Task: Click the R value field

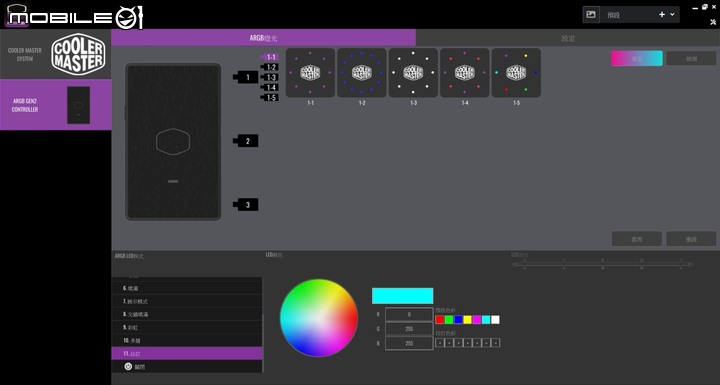Action: click(409, 314)
